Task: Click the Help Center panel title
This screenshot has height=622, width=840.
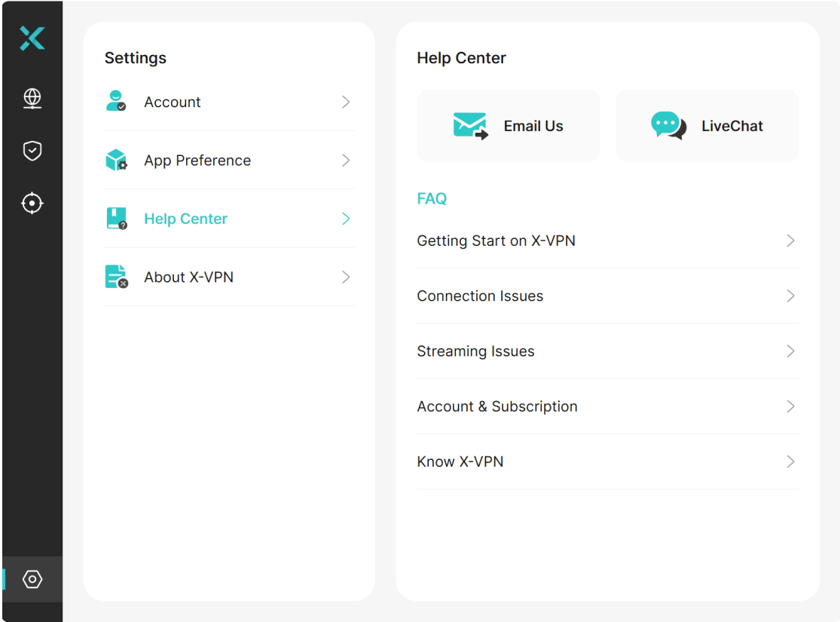Action: tap(461, 58)
